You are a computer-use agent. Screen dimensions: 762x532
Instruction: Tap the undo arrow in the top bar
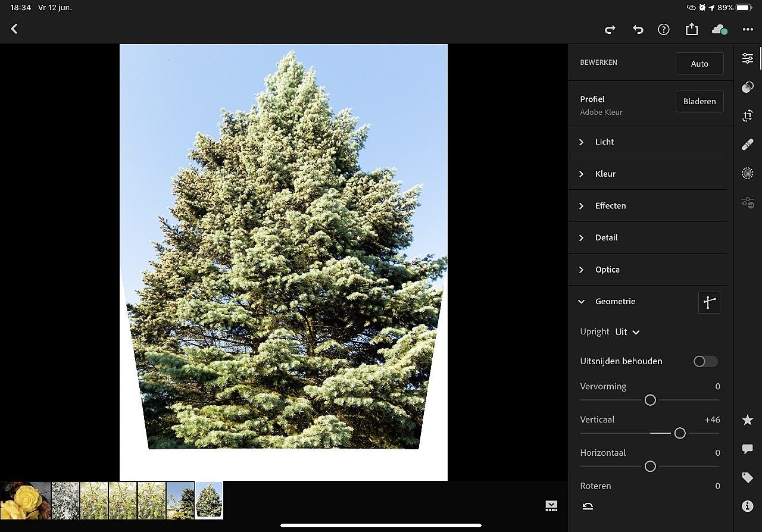[x=638, y=29]
